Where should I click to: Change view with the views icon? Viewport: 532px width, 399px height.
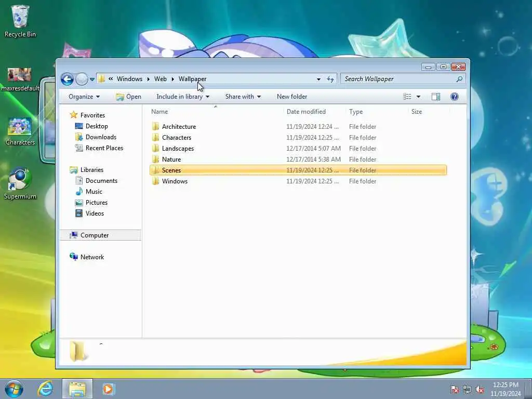point(407,97)
